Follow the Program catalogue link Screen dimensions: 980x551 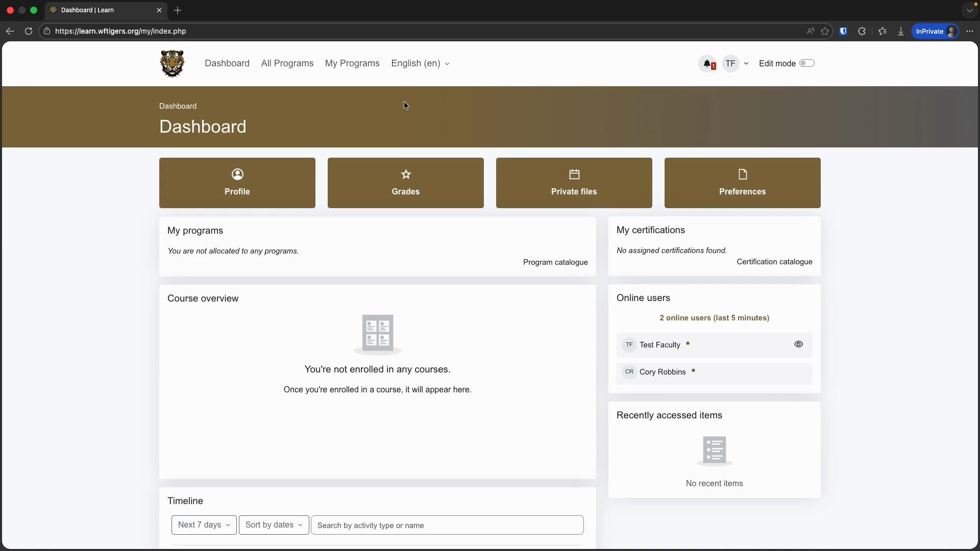pos(555,262)
